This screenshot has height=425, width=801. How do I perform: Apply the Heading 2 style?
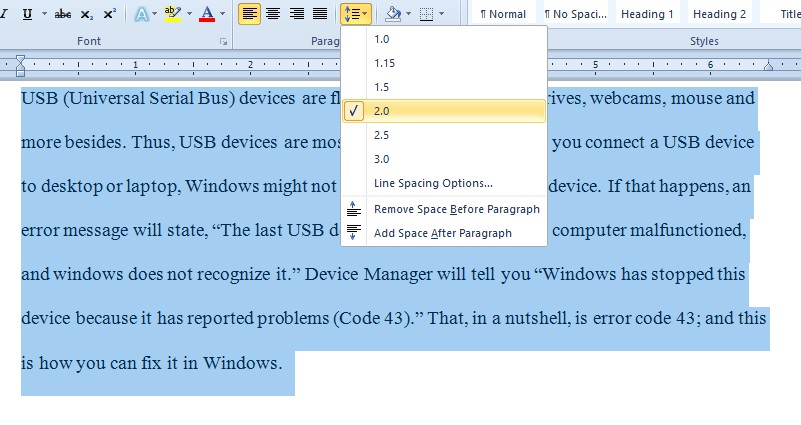click(719, 14)
